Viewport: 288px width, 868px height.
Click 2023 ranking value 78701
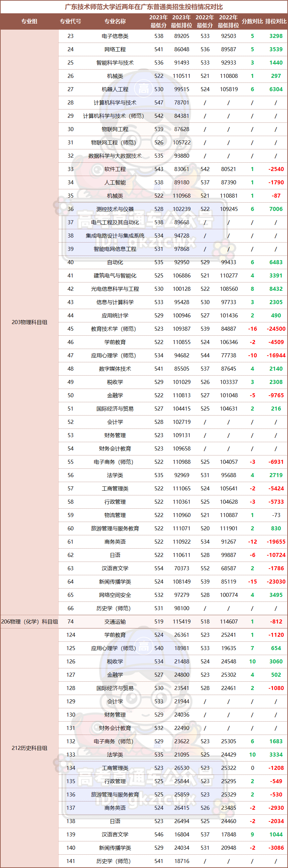click(182, 102)
